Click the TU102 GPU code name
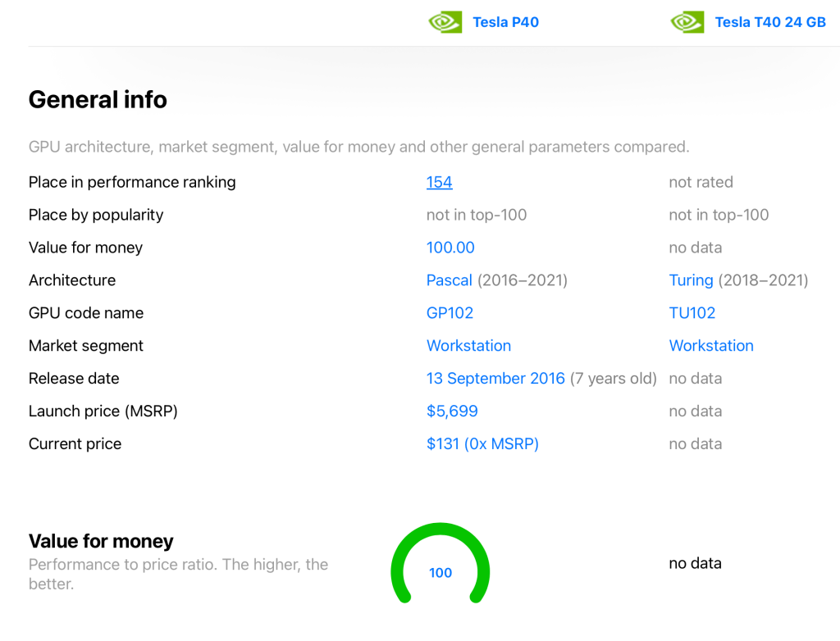Image resolution: width=840 pixels, height=641 pixels. click(x=692, y=313)
